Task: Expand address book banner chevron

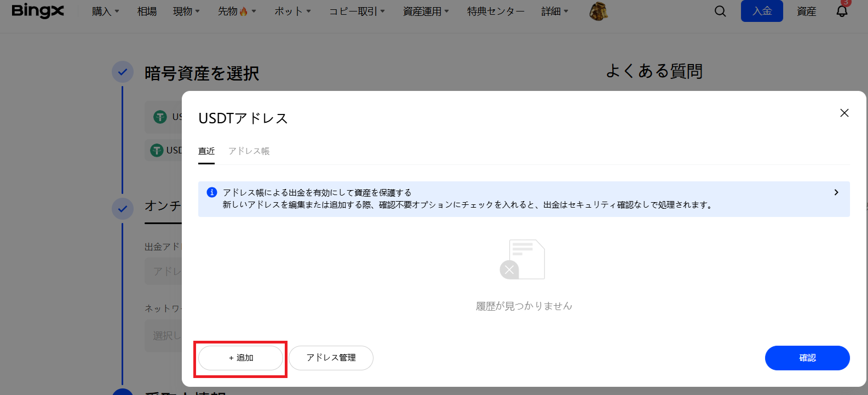Action: [836, 192]
